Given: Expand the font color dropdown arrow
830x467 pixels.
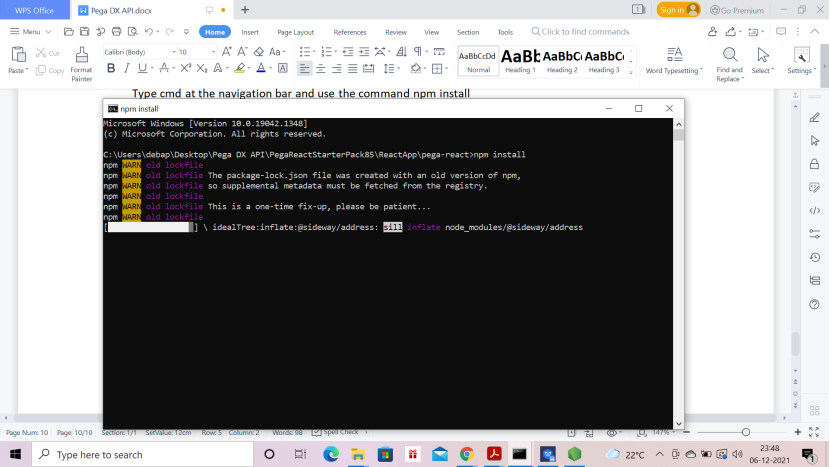Looking at the screenshot, I should tap(270, 68).
